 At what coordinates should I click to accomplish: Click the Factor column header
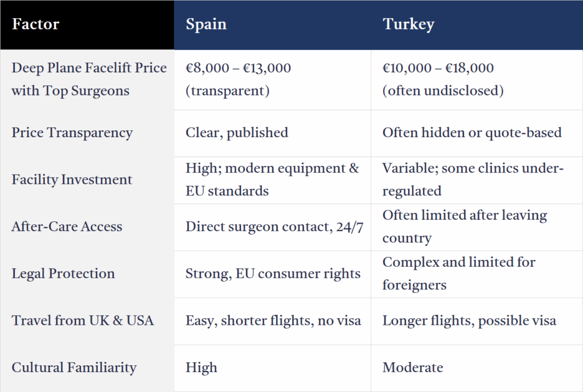[x=36, y=24]
